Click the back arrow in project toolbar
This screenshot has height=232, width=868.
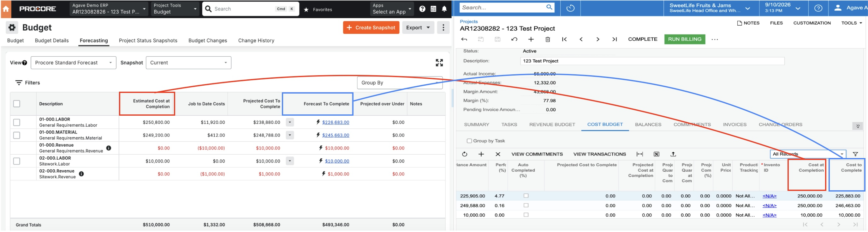464,40
